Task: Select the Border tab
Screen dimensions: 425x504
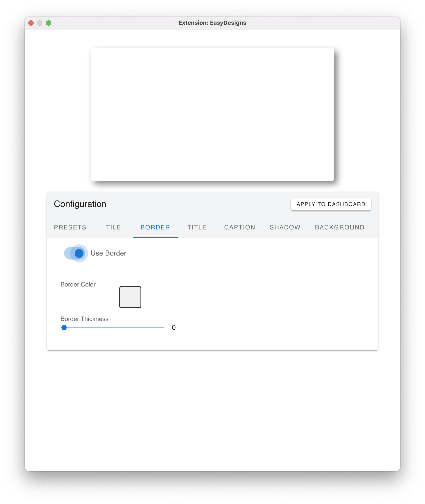Action: [156, 227]
